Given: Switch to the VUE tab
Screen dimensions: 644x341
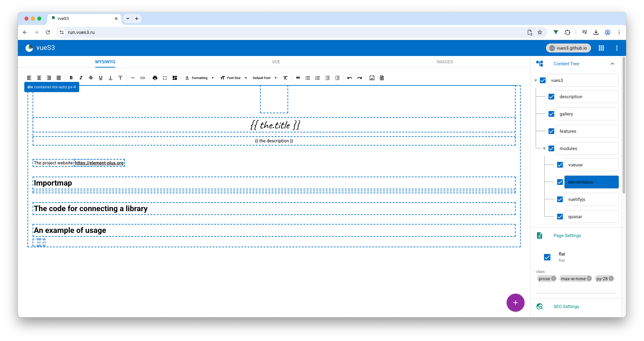Looking at the screenshot, I should [276, 62].
